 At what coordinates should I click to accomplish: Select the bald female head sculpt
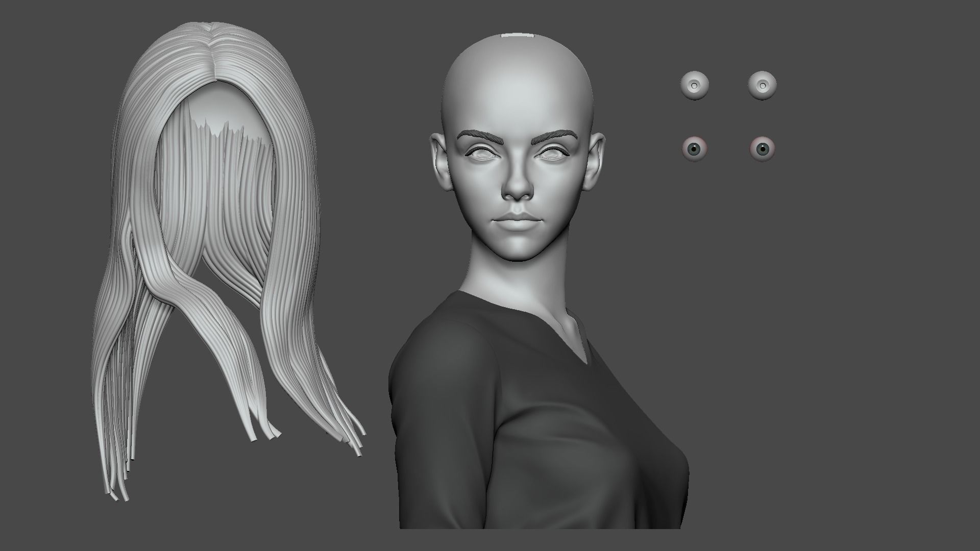click(518, 148)
